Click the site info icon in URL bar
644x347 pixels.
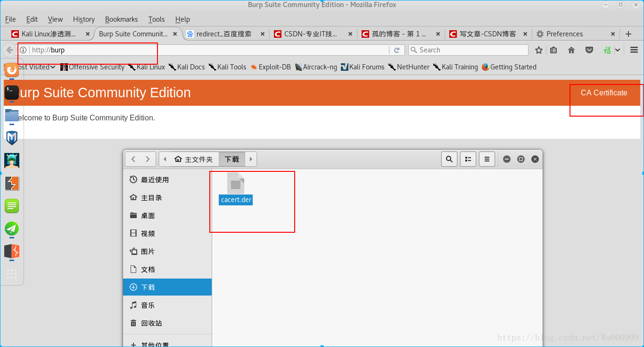pos(23,50)
